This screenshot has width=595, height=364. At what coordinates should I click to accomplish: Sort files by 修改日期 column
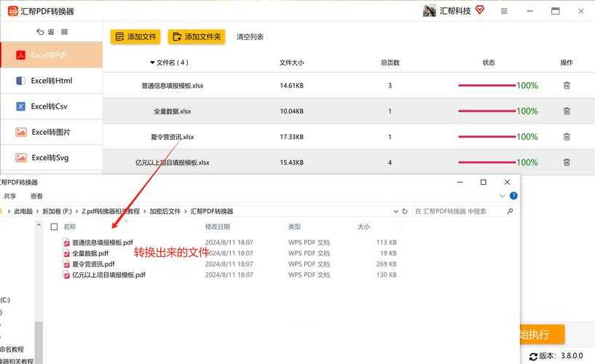(218, 226)
